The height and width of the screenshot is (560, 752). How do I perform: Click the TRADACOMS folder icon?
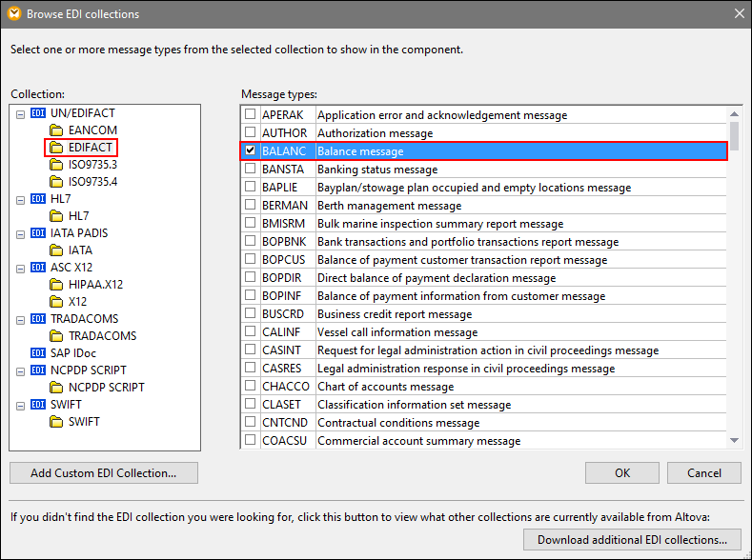pos(55,336)
